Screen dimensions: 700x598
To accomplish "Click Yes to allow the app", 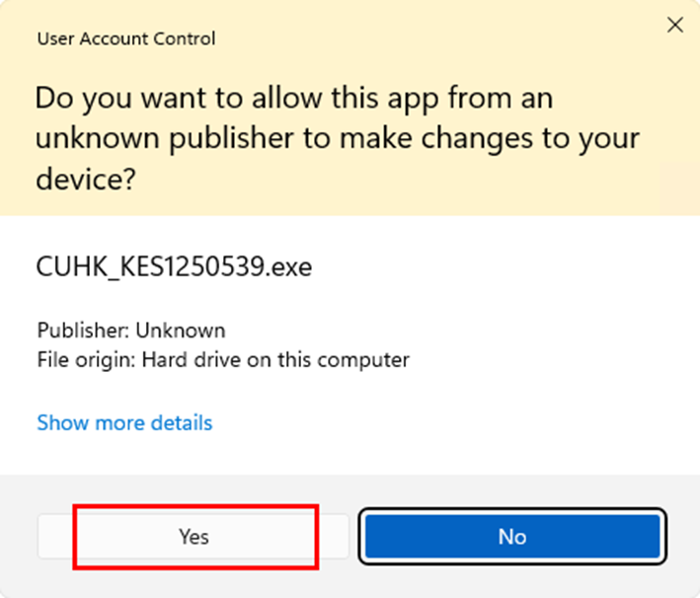I will [x=194, y=536].
